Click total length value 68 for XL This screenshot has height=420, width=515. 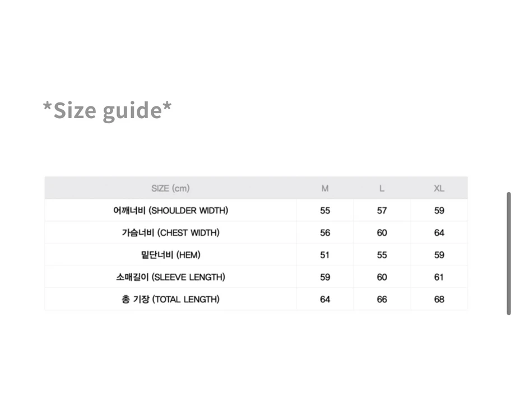(x=439, y=299)
